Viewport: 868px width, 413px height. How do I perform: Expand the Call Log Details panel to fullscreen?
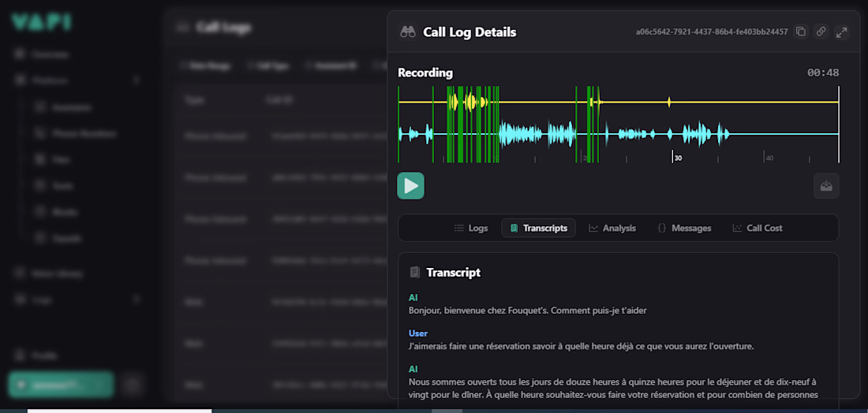[x=841, y=32]
